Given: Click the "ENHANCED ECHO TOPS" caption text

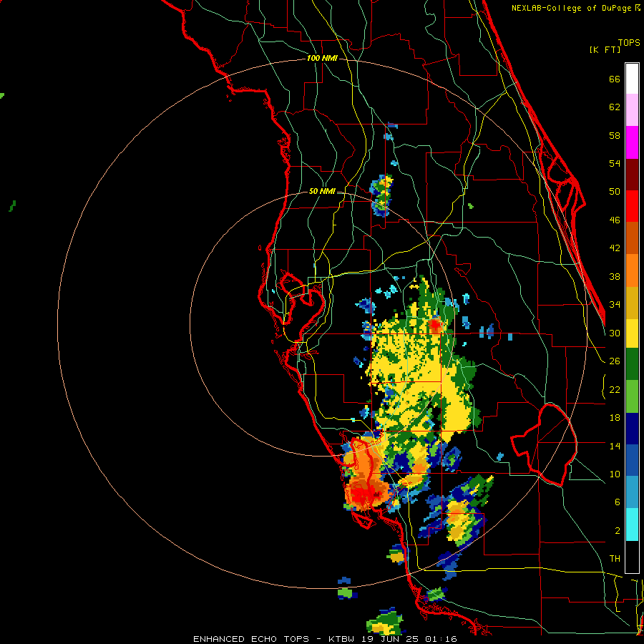Looking at the screenshot, I should click(x=251, y=639).
